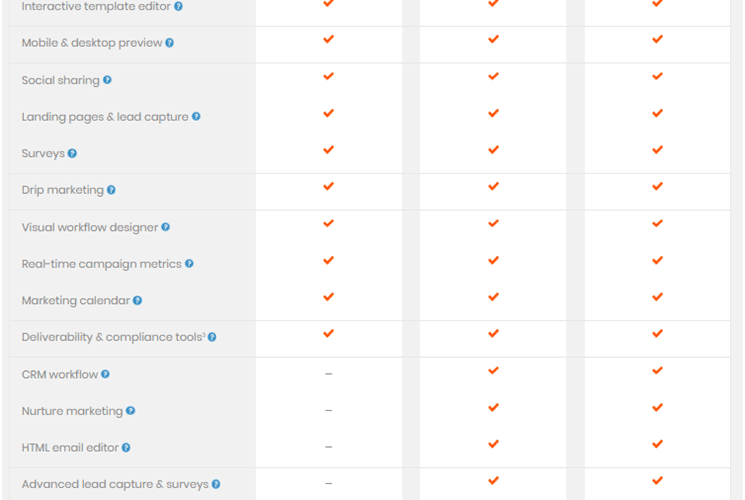The height and width of the screenshot is (500, 745).
Task: Open Deliverability & compliance tools help icon
Action: 212,337
